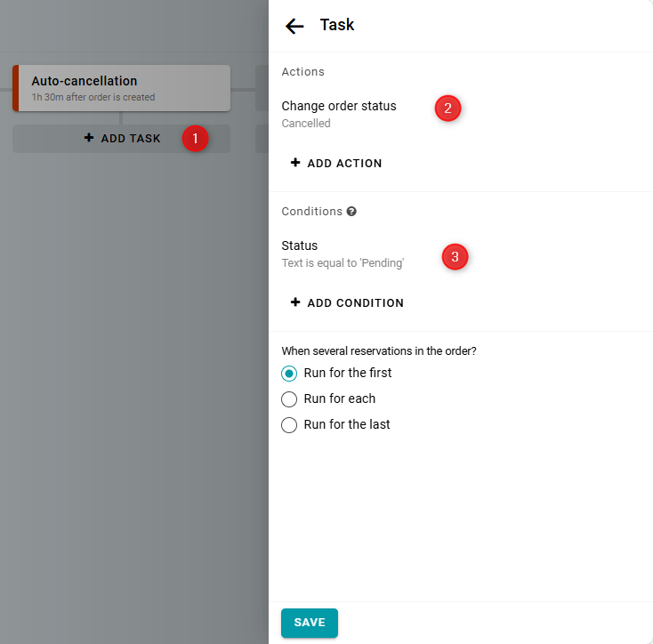Viewport: 653px width, 644px height.
Task: Click the Cancelled value under Change order status
Action: tap(306, 124)
